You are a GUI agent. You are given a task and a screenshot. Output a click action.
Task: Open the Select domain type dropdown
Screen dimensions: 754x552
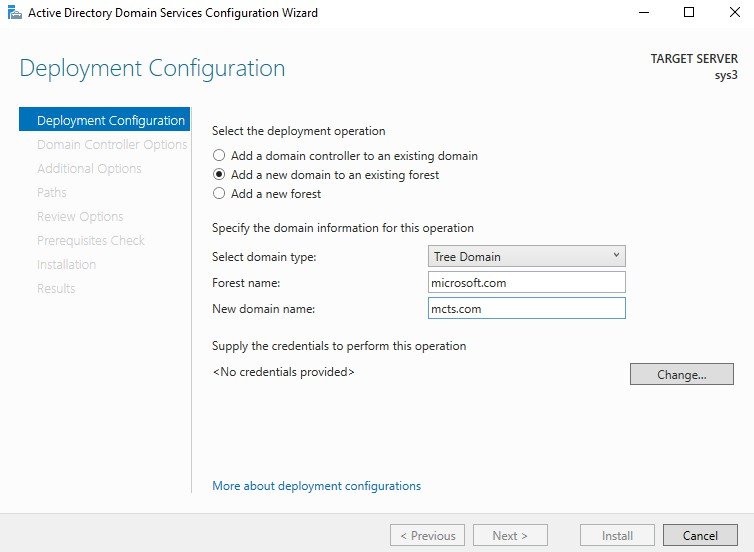coord(527,256)
